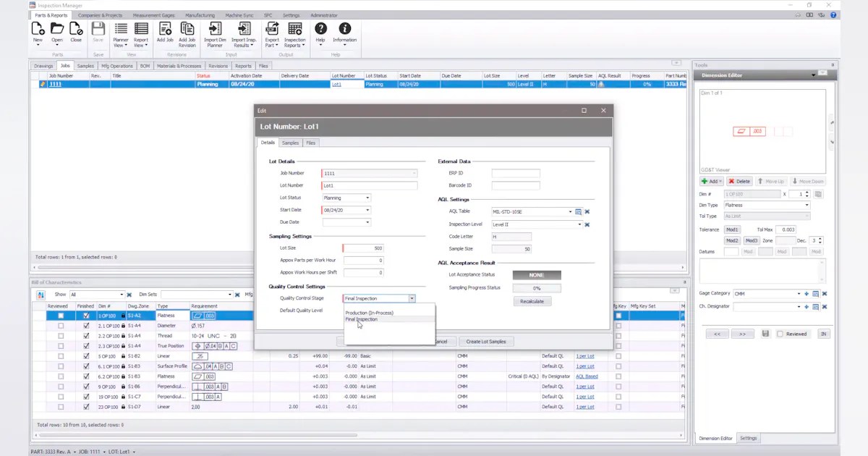Viewport: 868px width, 456px height.
Task: Toggle Reviewed checkbox in Dimension Editor
Action: point(780,334)
